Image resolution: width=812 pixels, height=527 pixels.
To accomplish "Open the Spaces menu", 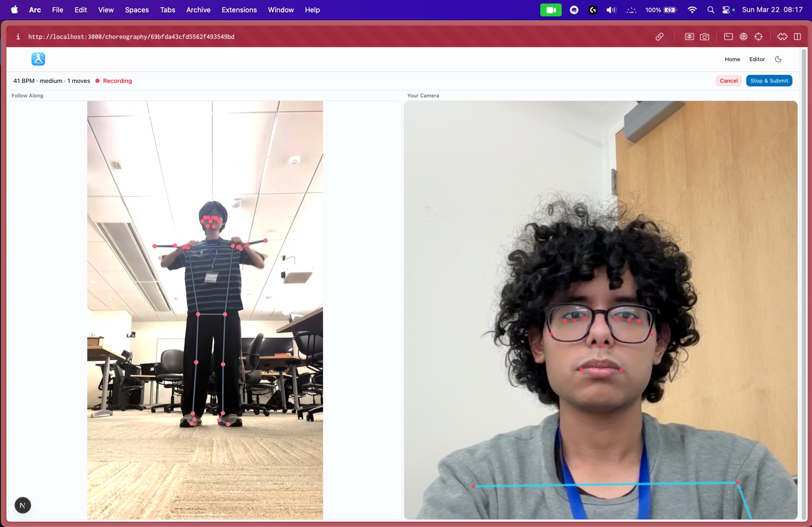I will [x=137, y=10].
